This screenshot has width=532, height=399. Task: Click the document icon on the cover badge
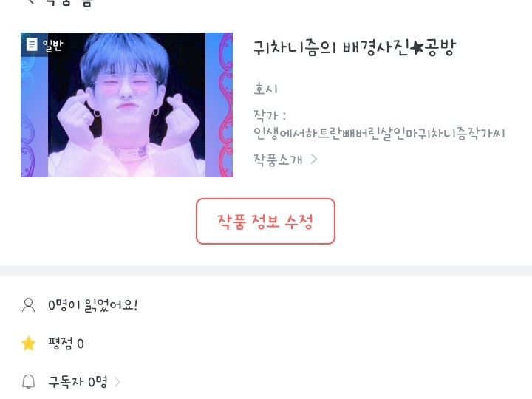click(32, 44)
